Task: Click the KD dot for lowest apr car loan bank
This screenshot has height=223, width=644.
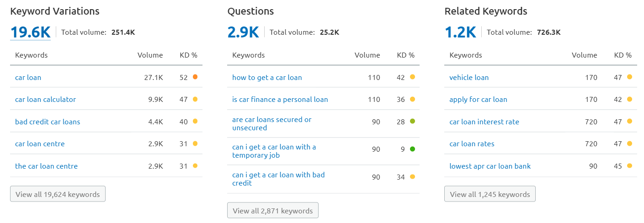Action: pyautogui.click(x=629, y=166)
